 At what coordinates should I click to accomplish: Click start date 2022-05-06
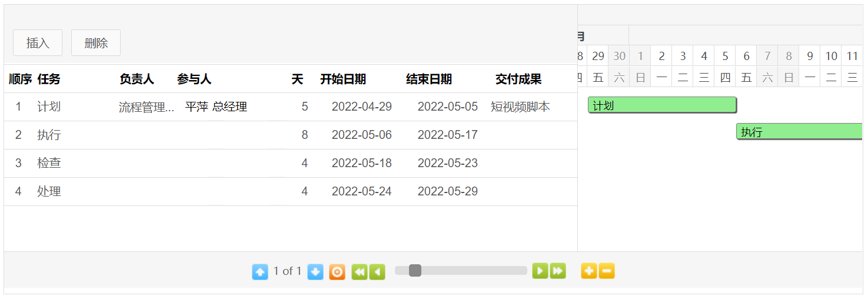362,135
